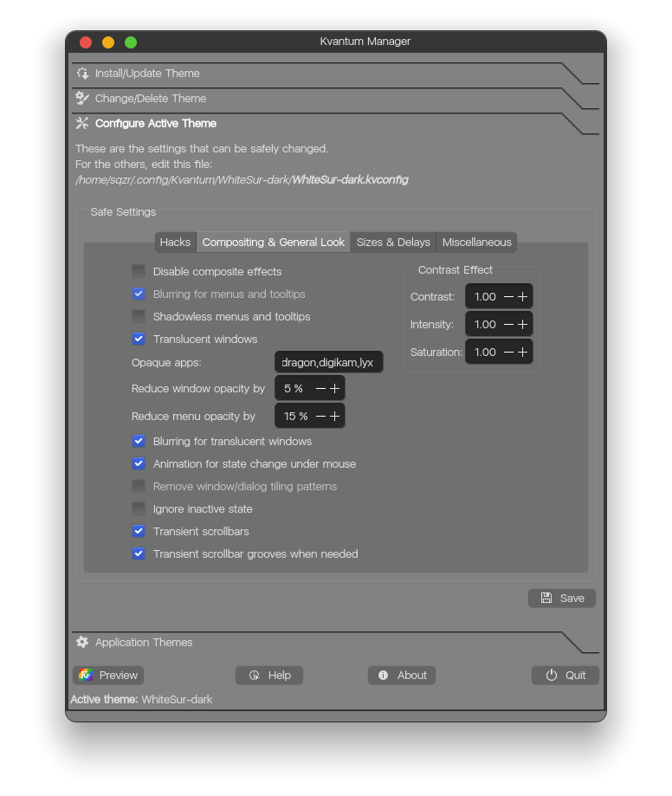Uncheck Animation for state change under mouse
The image size is (672, 796).
pos(139,463)
